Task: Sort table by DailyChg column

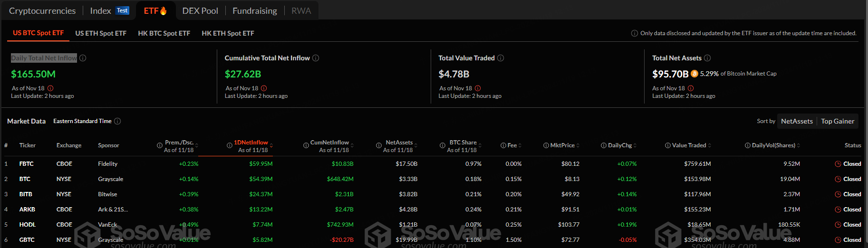Action: [x=620, y=145]
